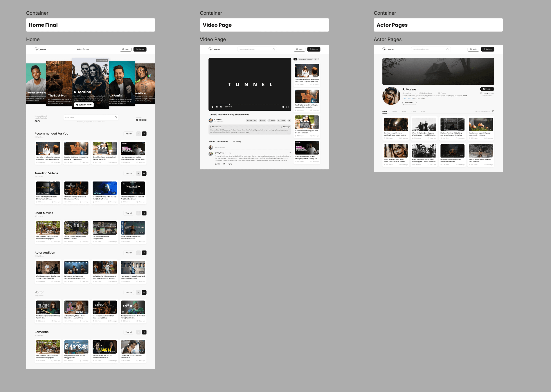Click the video progress bar in the Tunnel player

pos(250,104)
